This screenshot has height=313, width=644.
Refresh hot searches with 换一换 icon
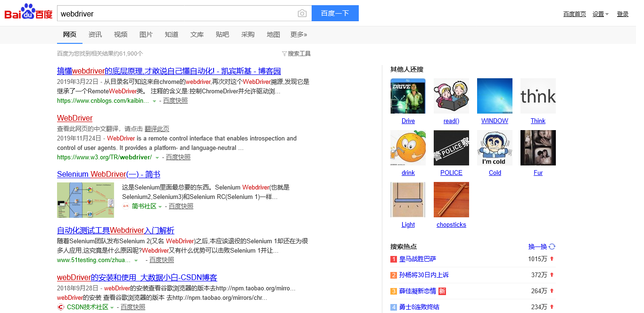(552, 247)
